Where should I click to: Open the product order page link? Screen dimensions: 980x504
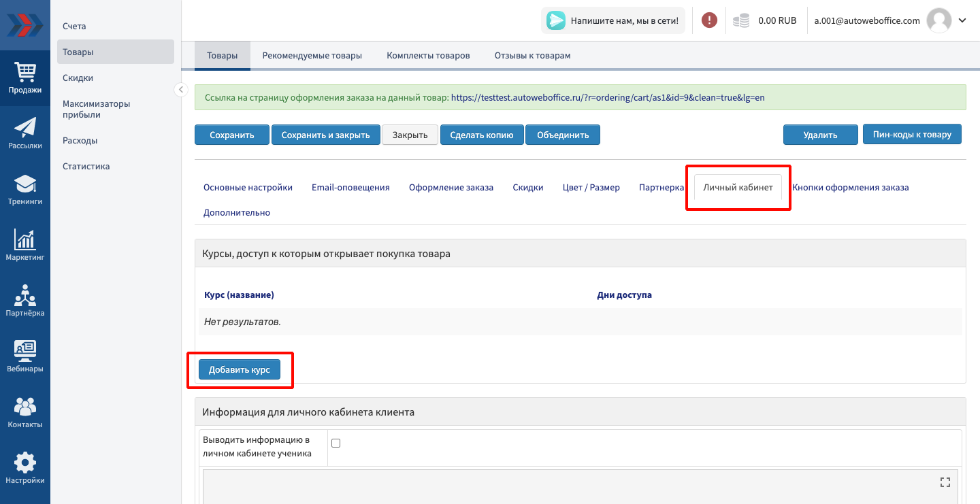click(x=607, y=97)
